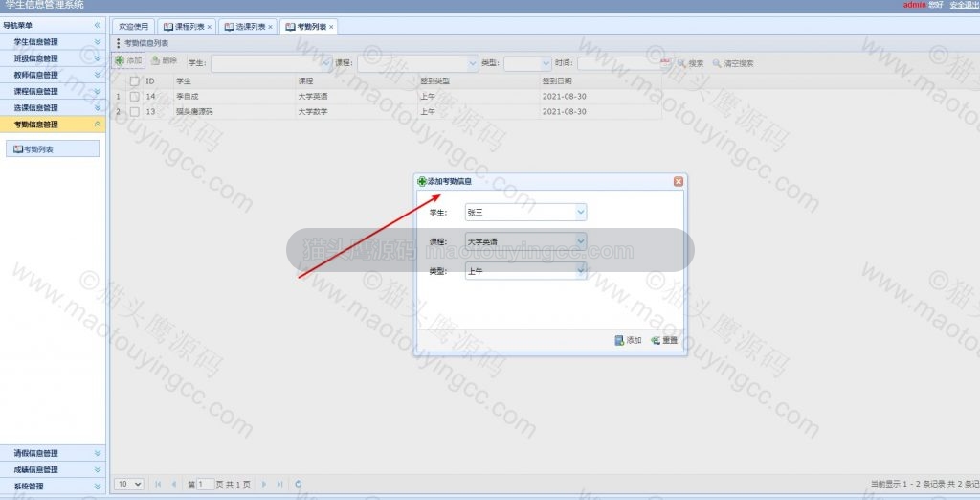This screenshot has width=980, height=500.
Task: Sort by the 课程 column header
Action: pyautogui.click(x=356, y=80)
